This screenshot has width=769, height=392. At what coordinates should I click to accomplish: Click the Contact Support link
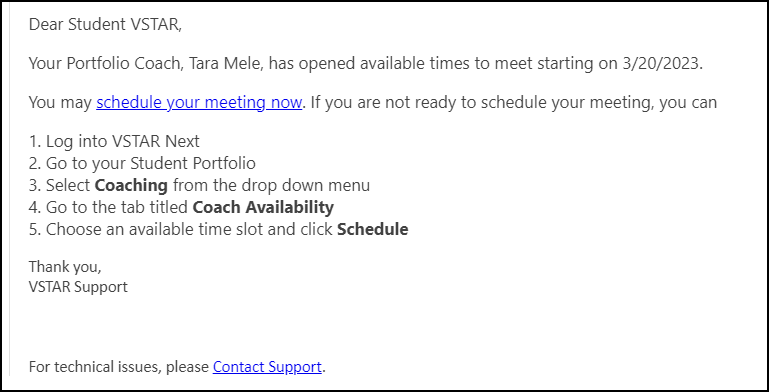[x=267, y=366]
